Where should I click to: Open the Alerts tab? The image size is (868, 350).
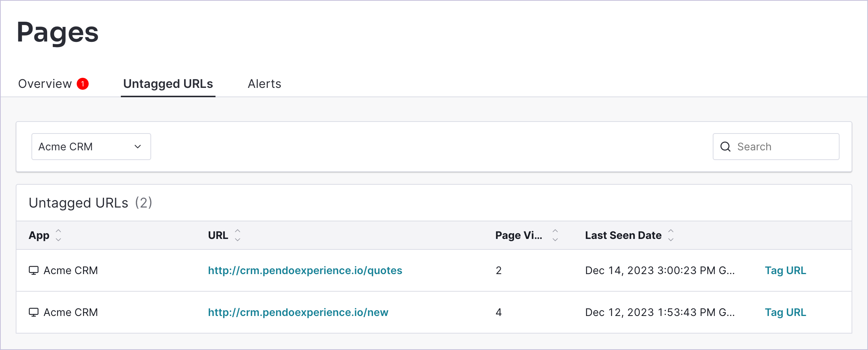point(265,84)
